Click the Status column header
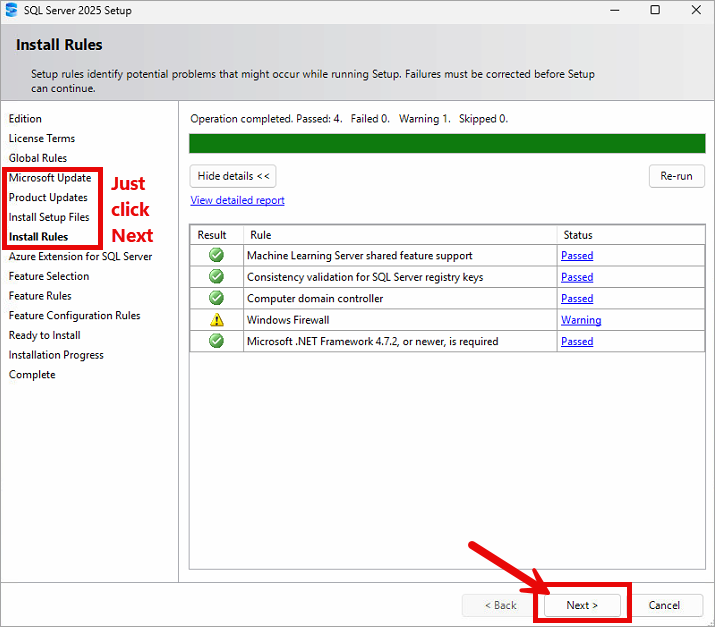Viewport: 715px width, 627px height. coord(630,235)
